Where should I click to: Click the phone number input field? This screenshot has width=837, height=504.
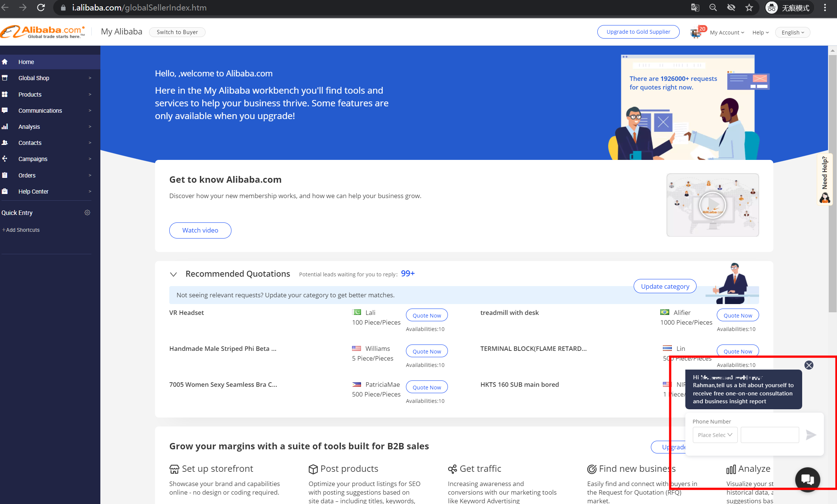coord(770,435)
